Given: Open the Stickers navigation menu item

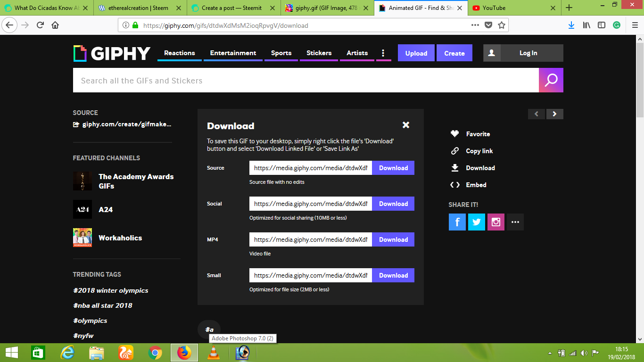Looking at the screenshot, I should pyautogui.click(x=319, y=53).
